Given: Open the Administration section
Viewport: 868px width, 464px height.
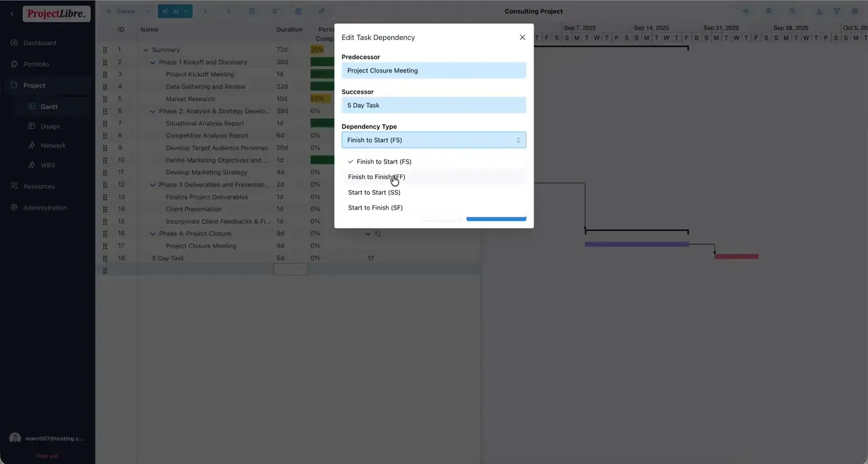Looking at the screenshot, I should 45,208.
